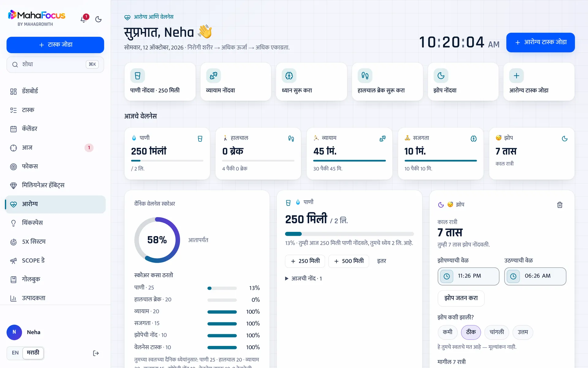
Task: Open टास्क in sidebar
Action: tap(55, 110)
